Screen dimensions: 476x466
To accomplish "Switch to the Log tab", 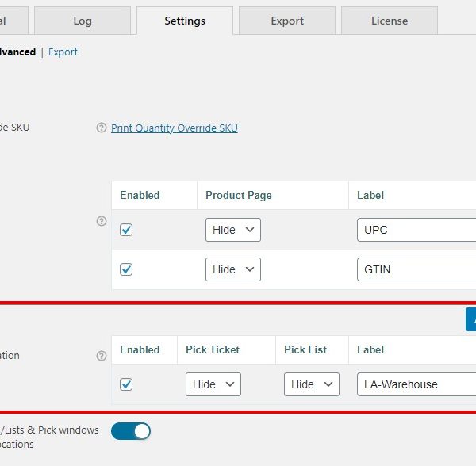I will [x=83, y=21].
